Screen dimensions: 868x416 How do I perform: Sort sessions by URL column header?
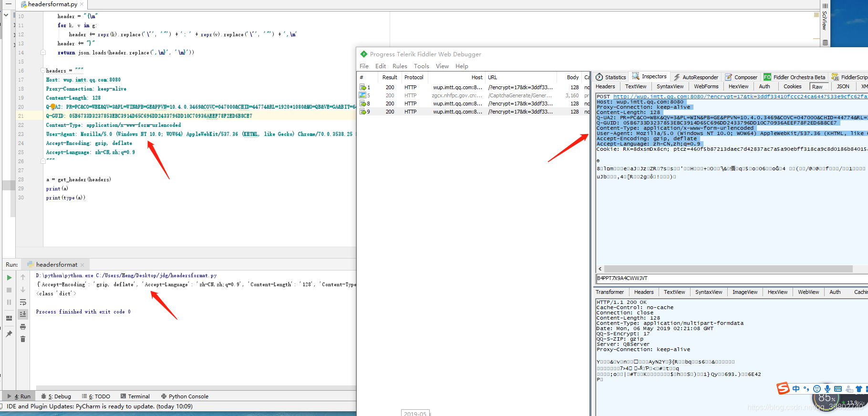pos(521,77)
